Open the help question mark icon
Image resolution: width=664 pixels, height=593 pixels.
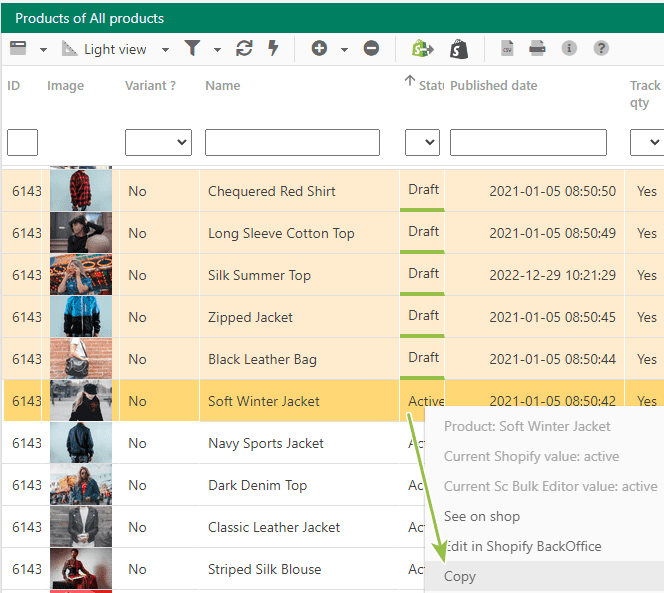click(x=601, y=48)
